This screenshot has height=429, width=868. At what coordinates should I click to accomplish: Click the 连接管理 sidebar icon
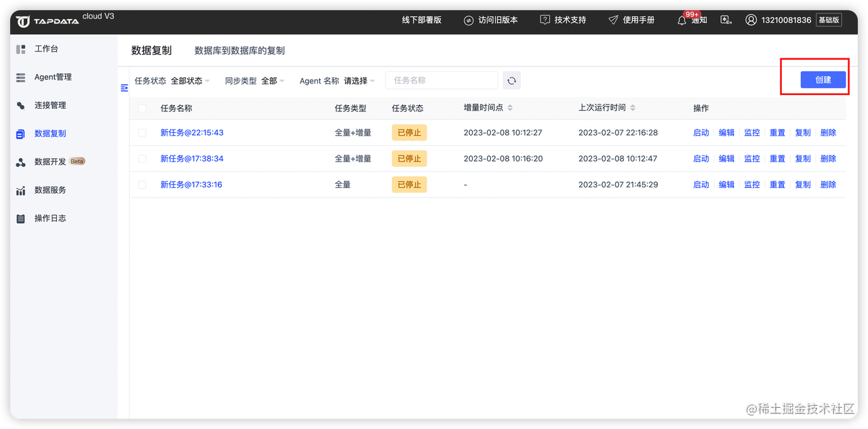pyautogui.click(x=21, y=105)
